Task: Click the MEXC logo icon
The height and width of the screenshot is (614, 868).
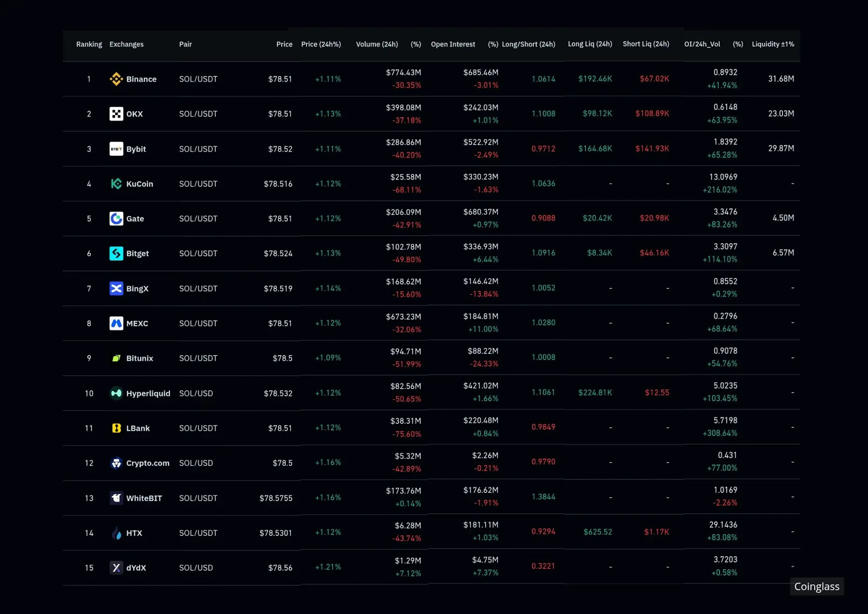Action: coord(116,323)
